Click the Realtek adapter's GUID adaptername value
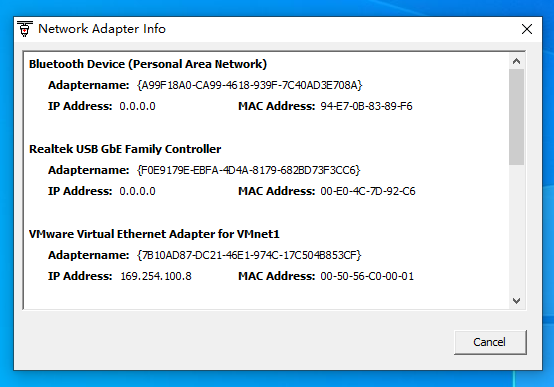 (248, 170)
